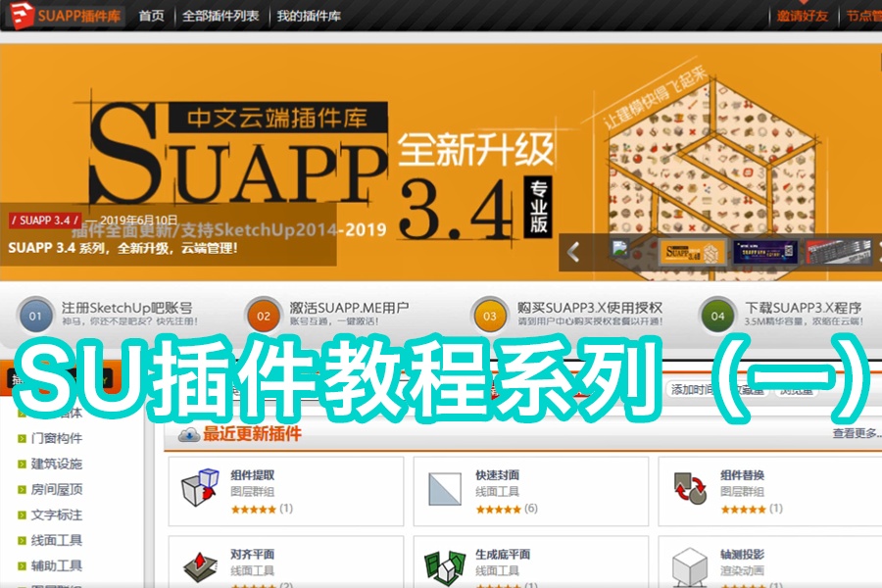Click the cloud download icon beside 最近更新插件
This screenshot has height=588, width=882.
[x=189, y=434]
